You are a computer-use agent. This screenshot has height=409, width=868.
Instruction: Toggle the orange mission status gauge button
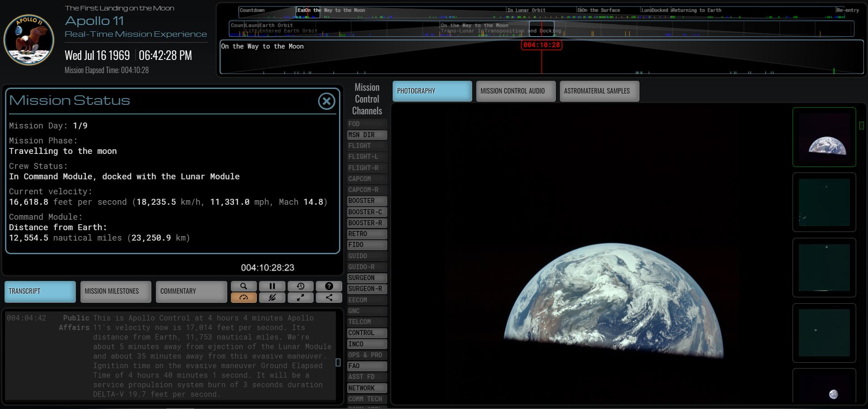(244, 297)
